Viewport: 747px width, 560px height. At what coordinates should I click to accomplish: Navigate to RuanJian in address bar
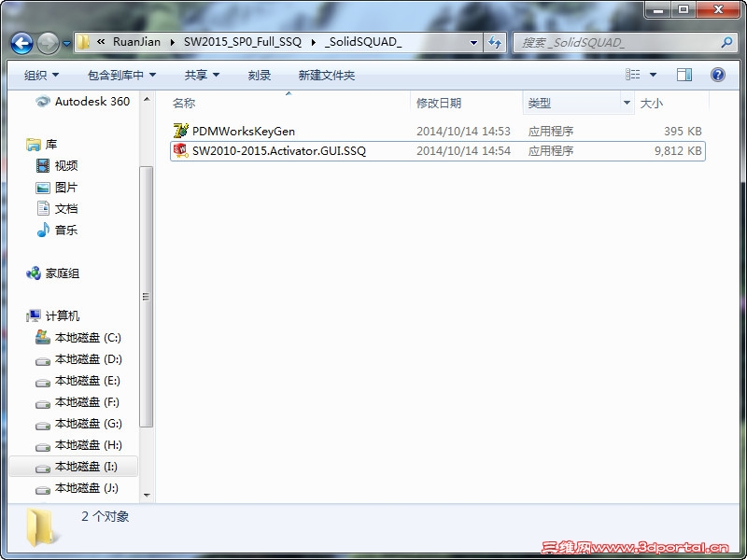136,42
